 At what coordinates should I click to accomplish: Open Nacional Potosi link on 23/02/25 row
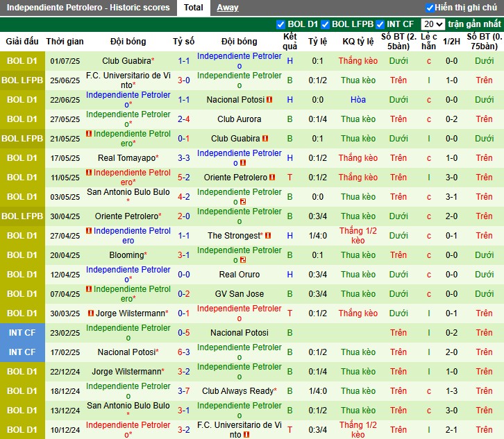coord(239,333)
